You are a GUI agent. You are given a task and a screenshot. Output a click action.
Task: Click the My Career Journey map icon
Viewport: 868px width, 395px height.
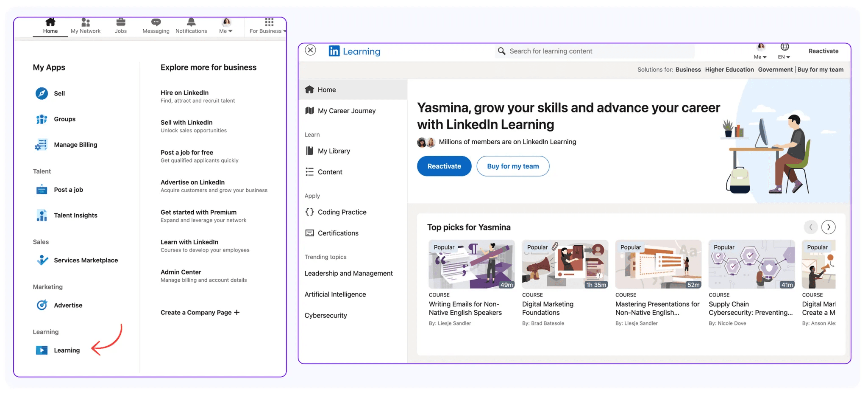[310, 111]
